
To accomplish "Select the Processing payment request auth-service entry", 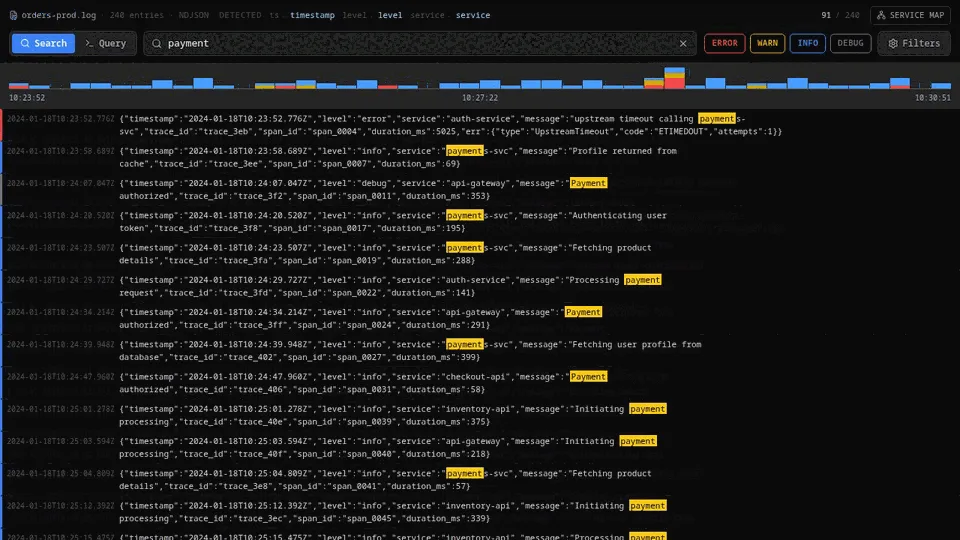I will pyautogui.click(x=480, y=287).
